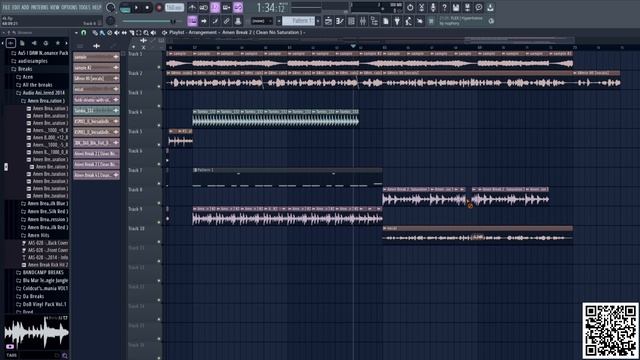
Task: Click the red Record button
Action: point(159,7)
